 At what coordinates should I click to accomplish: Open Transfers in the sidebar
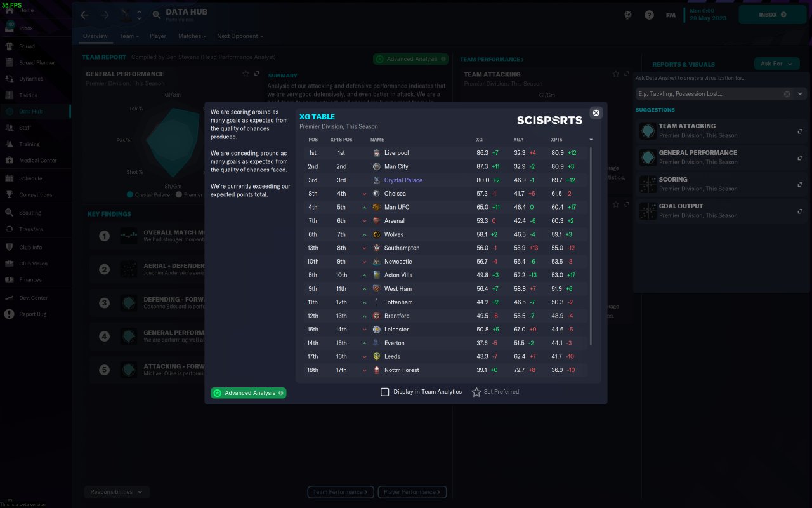coord(30,229)
